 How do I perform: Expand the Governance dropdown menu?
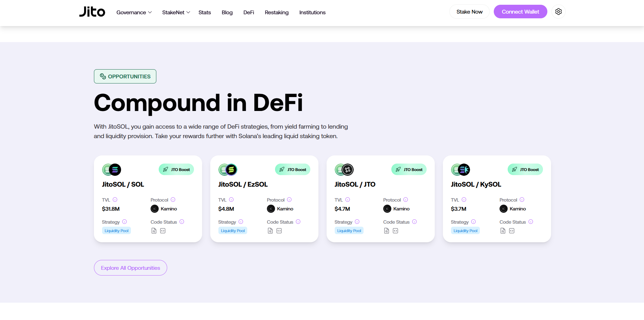point(134,12)
